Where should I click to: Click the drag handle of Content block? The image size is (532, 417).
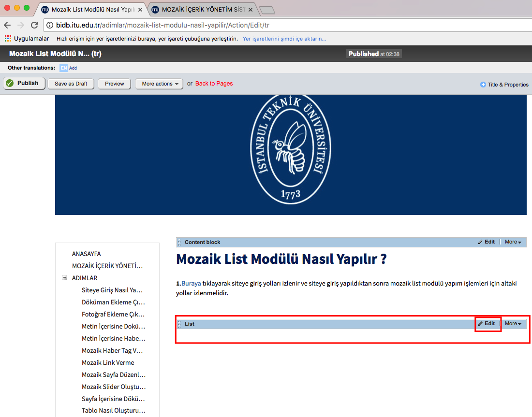click(x=179, y=243)
